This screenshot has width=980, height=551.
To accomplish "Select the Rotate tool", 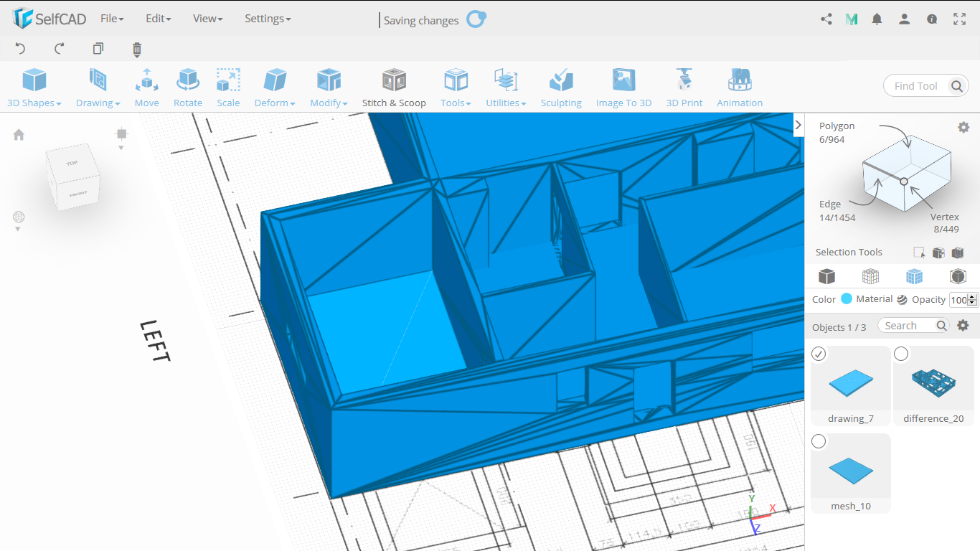I will [188, 88].
